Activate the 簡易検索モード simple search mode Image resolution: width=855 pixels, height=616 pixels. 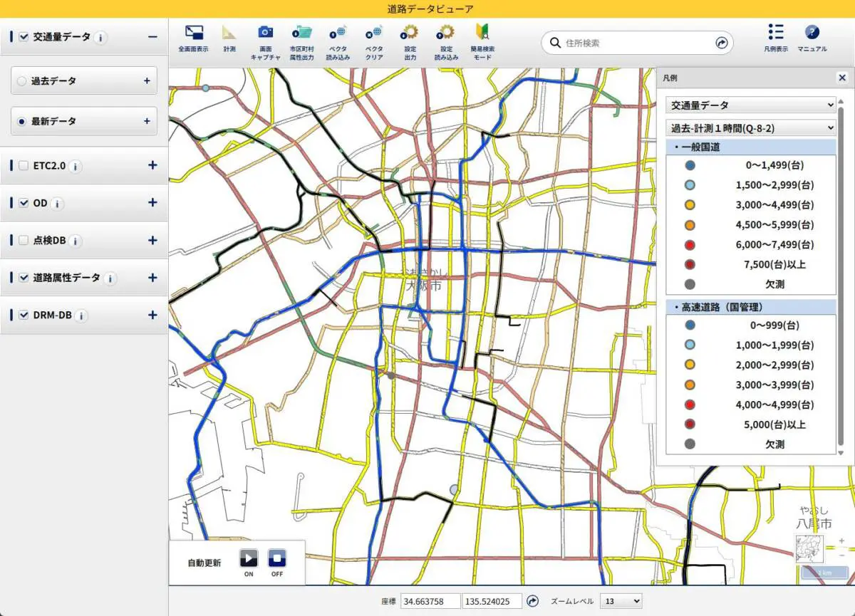coord(482,32)
